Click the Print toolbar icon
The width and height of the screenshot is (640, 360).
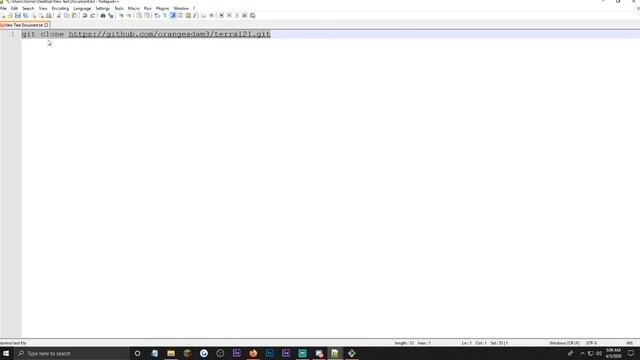[49, 16]
